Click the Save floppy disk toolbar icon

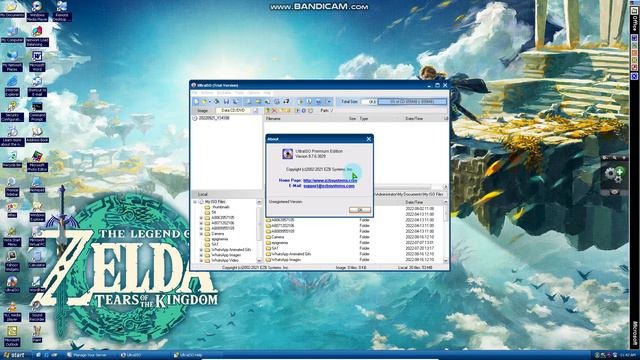226,102
